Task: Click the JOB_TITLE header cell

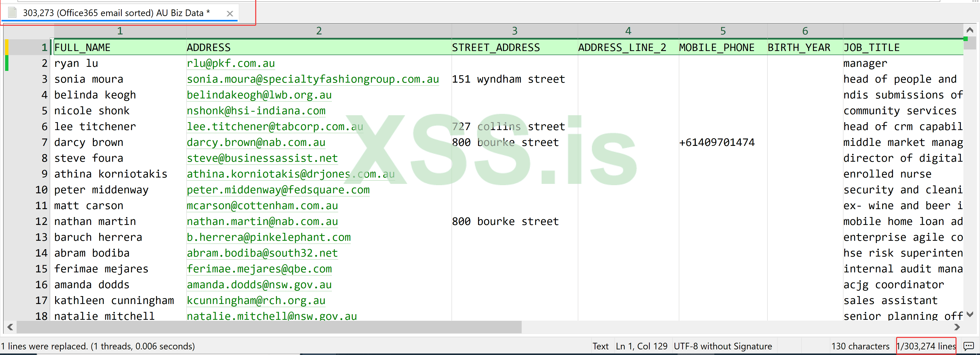Action: click(x=871, y=47)
